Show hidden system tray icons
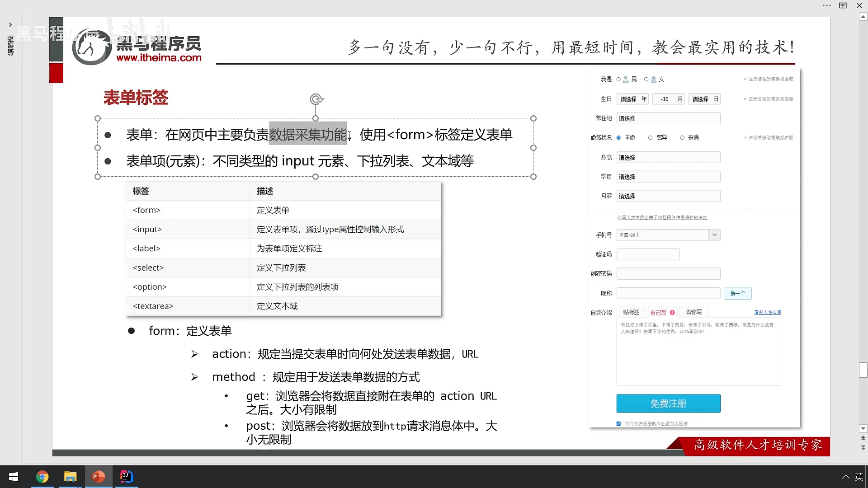Viewport: 868px width, 488px height. (845, 477)
